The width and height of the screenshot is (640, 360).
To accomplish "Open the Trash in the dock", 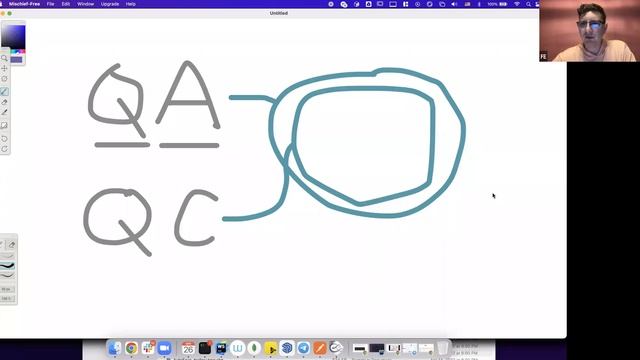I will tap(443, 348).
